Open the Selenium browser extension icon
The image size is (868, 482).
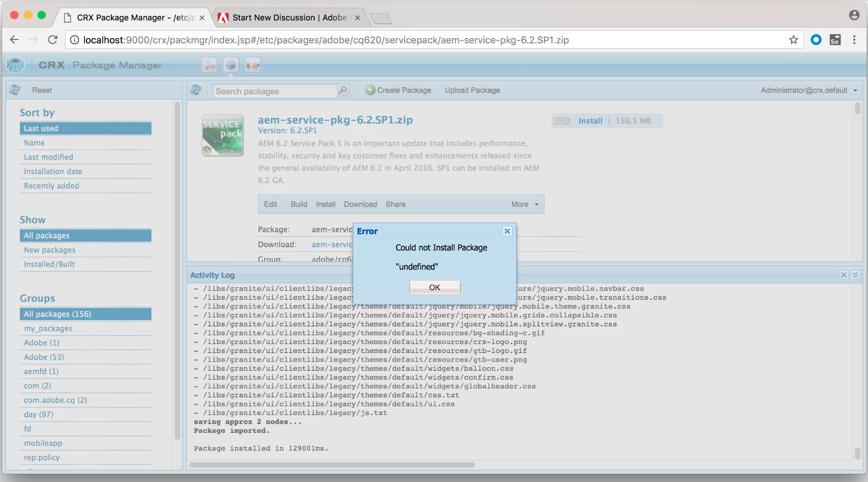(835, 40)
